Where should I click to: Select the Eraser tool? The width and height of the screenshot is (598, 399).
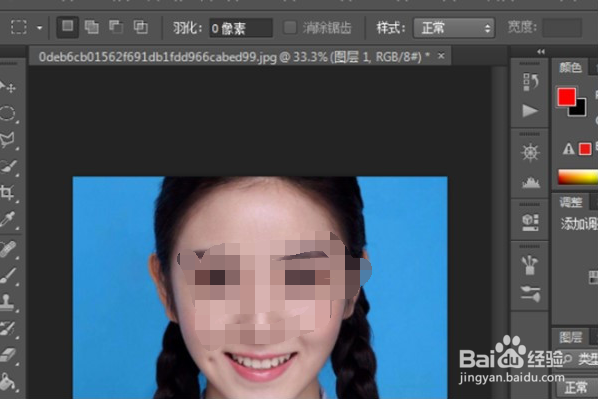point(8,354)
